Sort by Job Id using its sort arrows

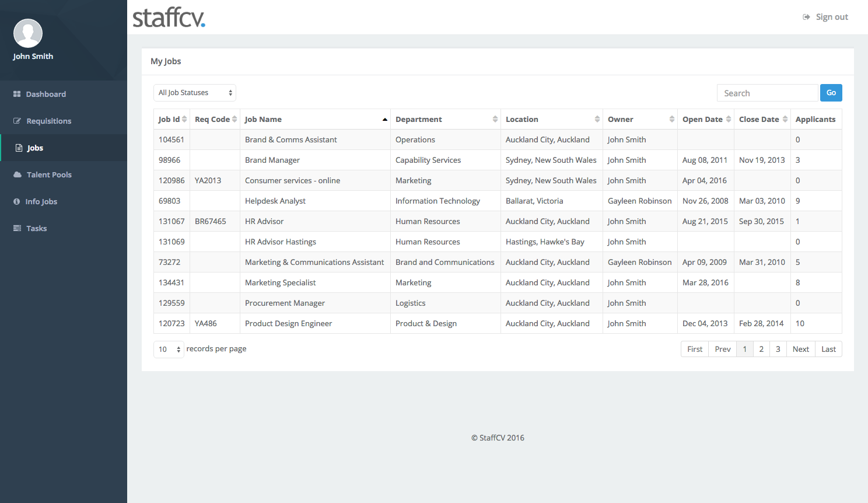[x=184, y=119]
